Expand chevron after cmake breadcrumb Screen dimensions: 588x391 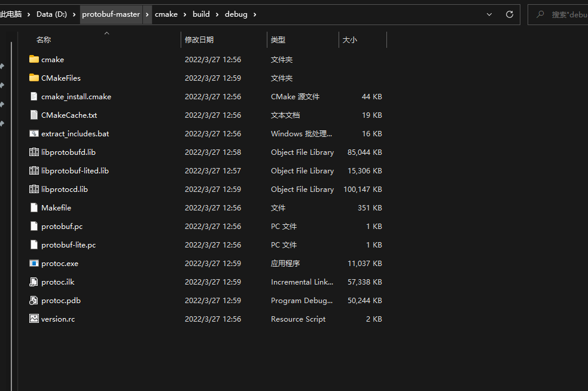(x=185, y=14)
